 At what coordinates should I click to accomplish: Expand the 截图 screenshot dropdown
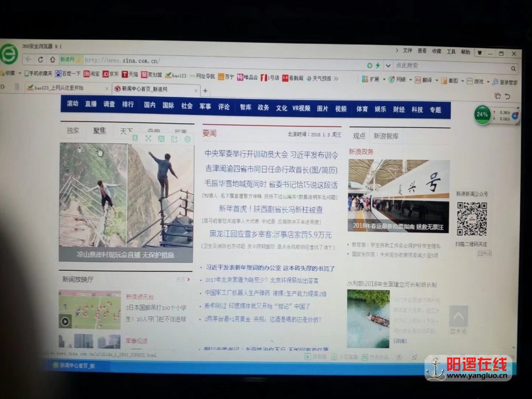(x=462, y=81)
